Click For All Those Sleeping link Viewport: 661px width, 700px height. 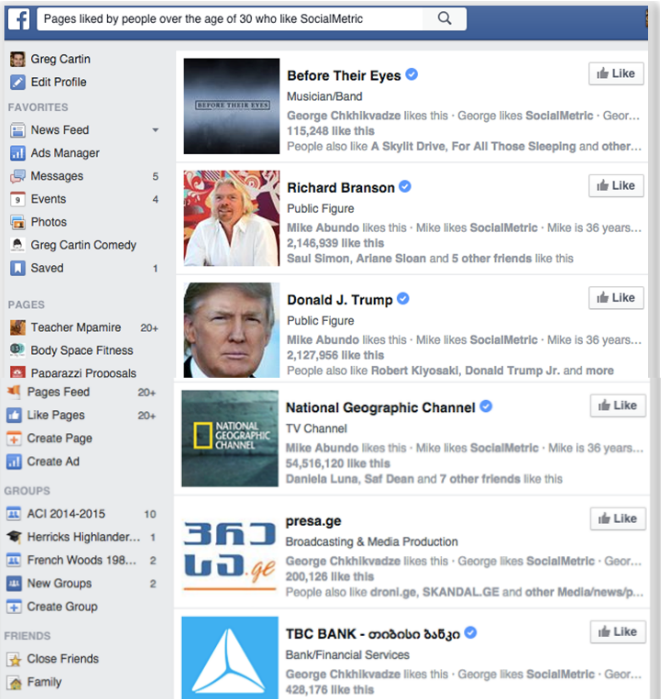pyautogui.click(x=514, y=146)
